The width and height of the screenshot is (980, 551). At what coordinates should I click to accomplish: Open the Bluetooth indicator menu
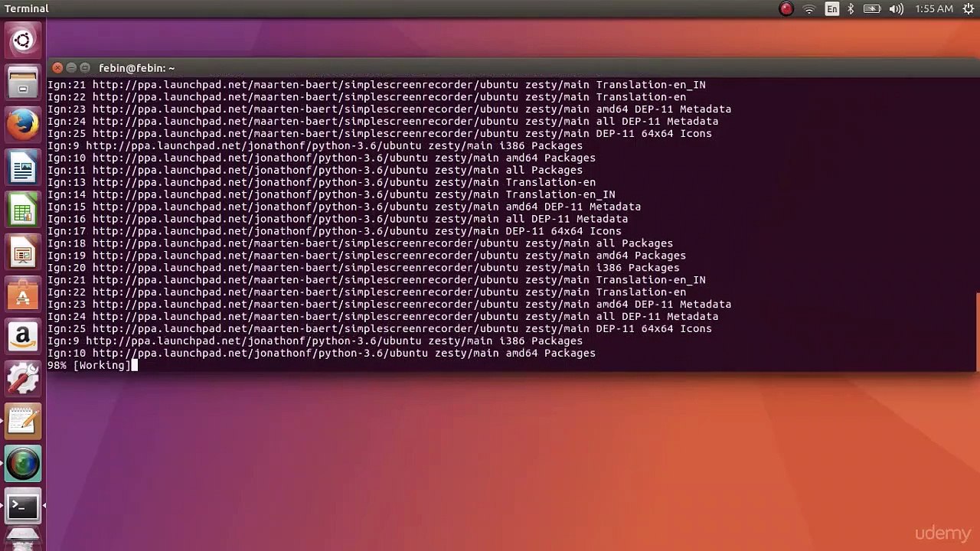pyautogui.click(x=851, y=9)
